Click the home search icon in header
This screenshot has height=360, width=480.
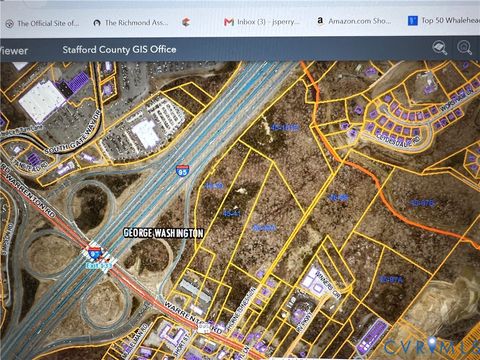(x=464, y=47)
